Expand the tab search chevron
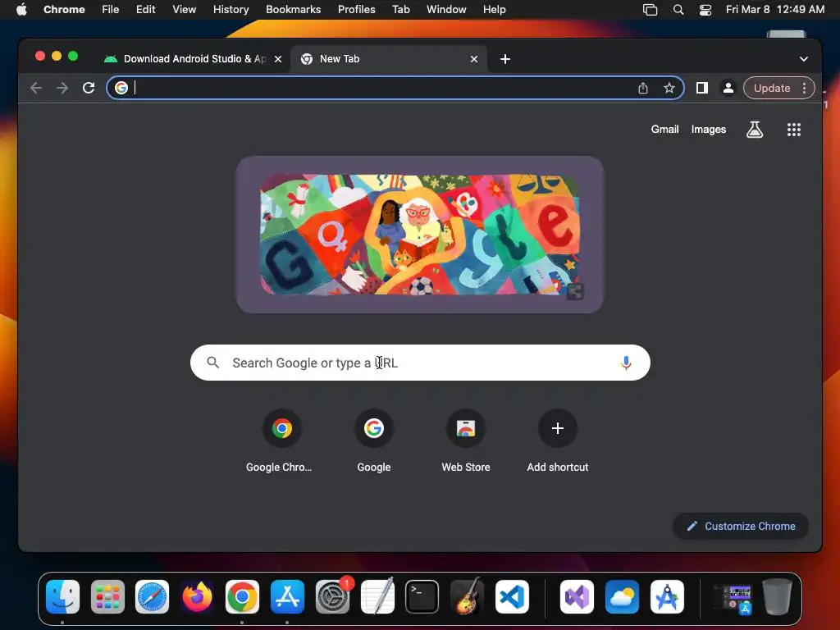The width and height of the screenshot is (840, 630). click(804, 59)
